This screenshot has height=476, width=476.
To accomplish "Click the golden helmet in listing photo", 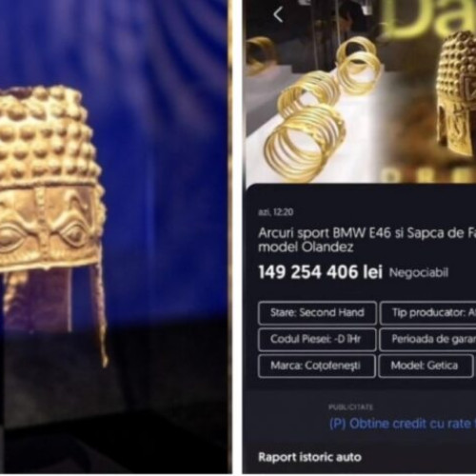I will tap(456, 93).
